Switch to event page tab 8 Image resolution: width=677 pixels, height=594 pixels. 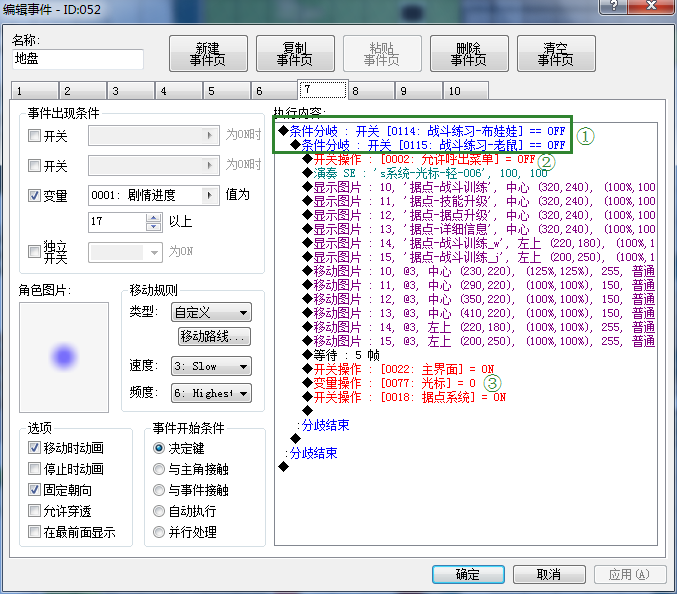click(371, 91)
